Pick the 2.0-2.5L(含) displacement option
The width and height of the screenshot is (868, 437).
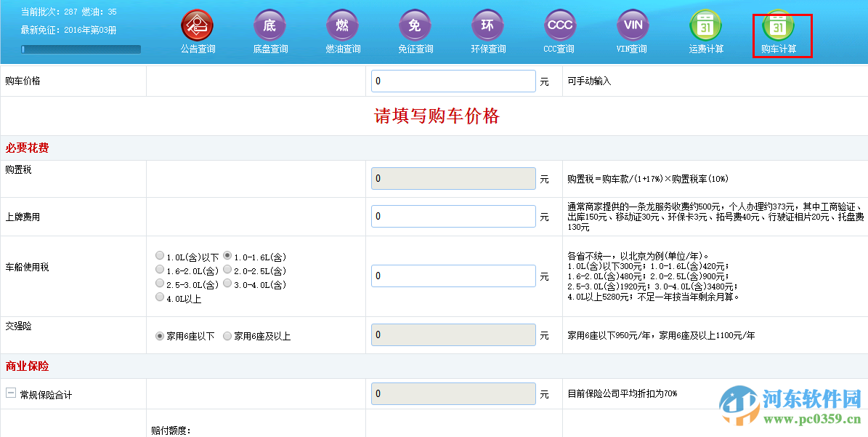pos(227,268)
